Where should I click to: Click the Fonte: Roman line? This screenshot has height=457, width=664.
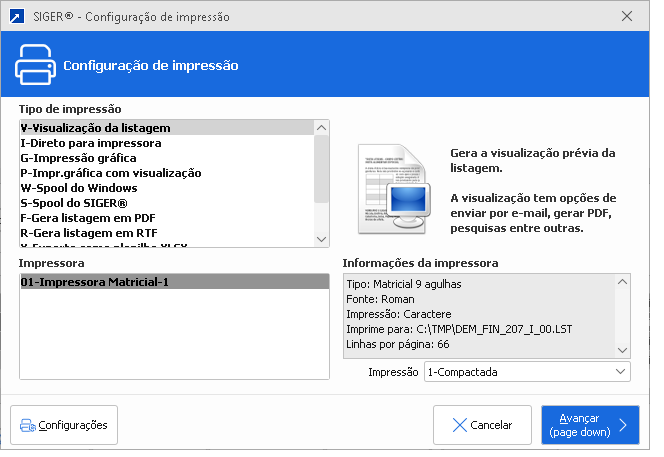(380, 299)
